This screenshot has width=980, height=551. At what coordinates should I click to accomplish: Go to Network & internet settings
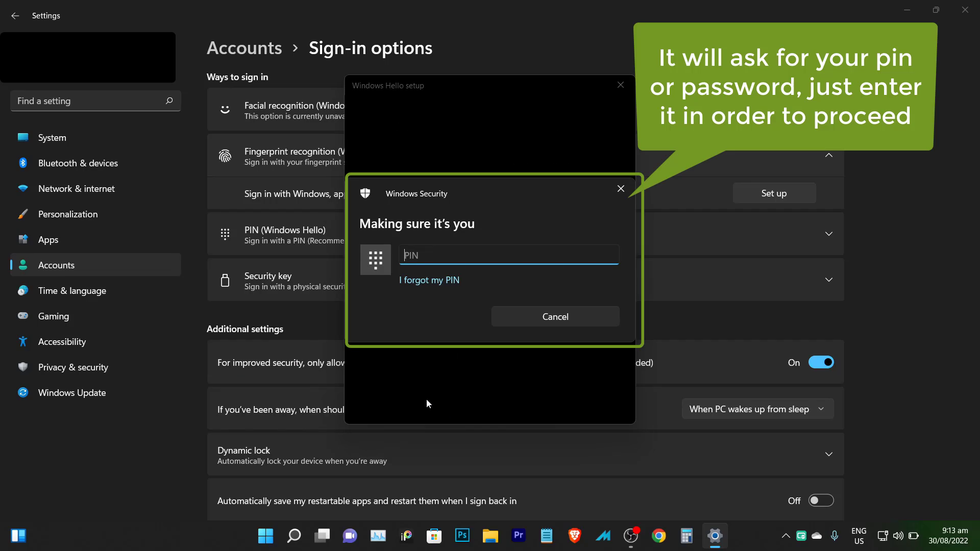pyautogui.click(x=95, y=189)
